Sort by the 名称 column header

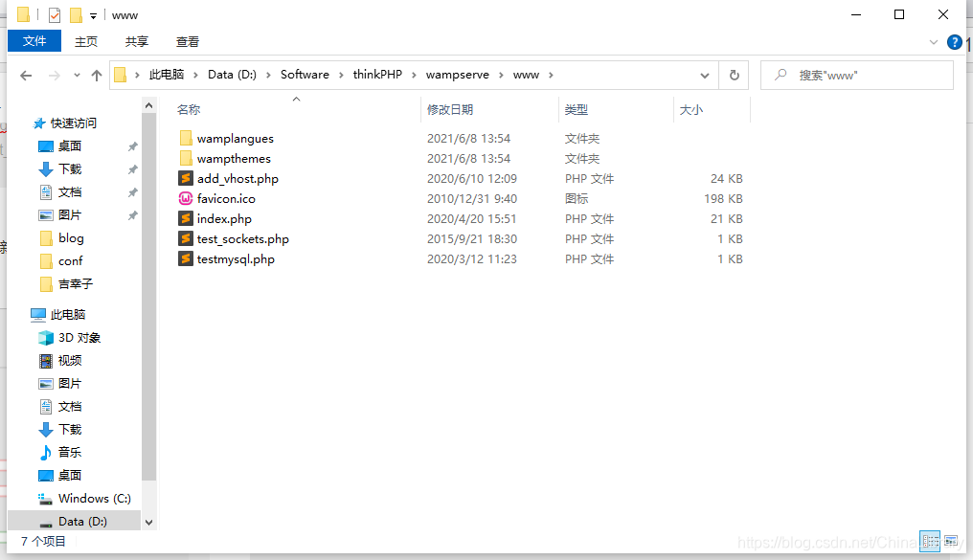pyautogui.click(x=188, y=110)
